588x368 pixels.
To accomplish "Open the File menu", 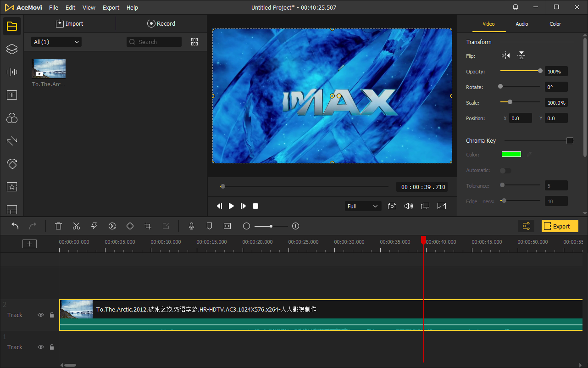I will 54,7.
